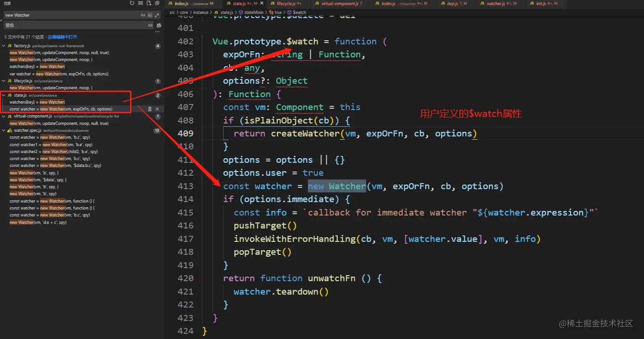
Task: Open match 'new Watcher(vm, '$data', spy, {'
Action: click(x=38, y=180)
